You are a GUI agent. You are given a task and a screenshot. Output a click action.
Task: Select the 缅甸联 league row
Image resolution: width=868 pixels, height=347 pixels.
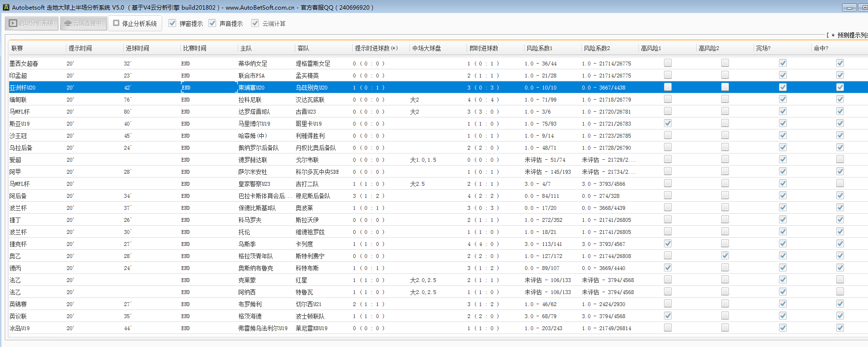click(18, 100)
